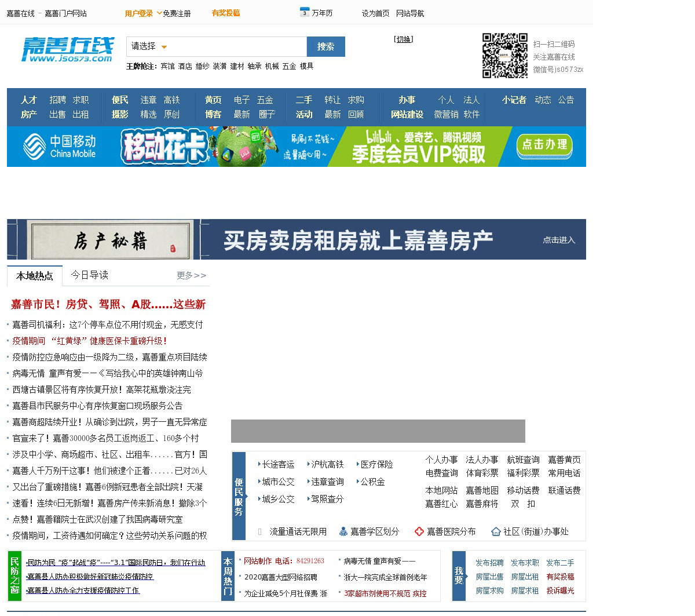695x616 pixels.
Task: Click the 嘉善在线 site logo
Action: [x=68, y=49]
